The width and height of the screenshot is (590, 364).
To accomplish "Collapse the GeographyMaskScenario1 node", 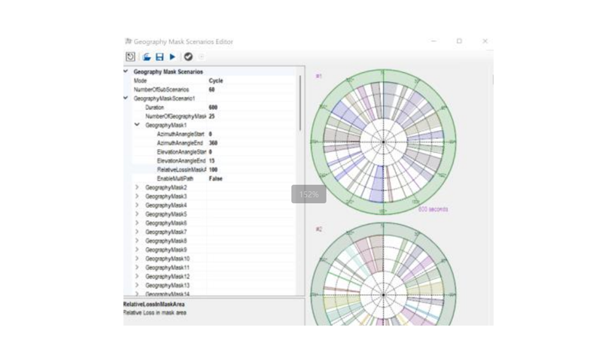I will coord(126,99).
